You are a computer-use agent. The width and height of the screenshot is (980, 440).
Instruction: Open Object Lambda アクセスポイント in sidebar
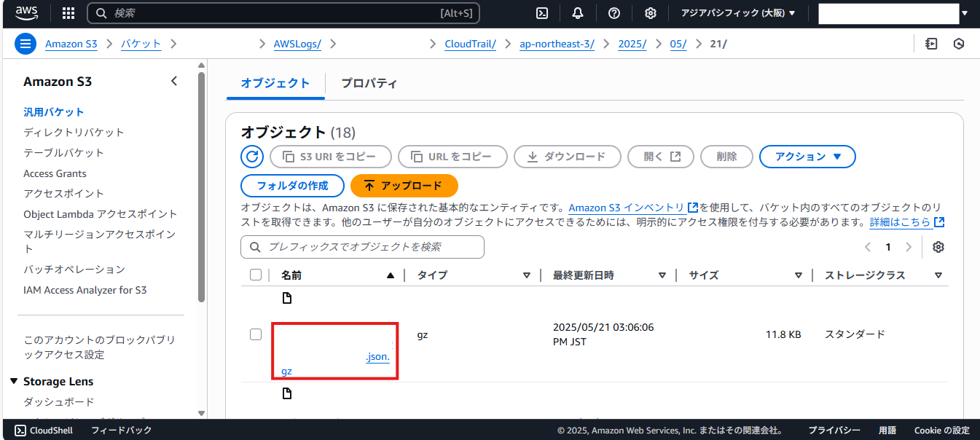[101, 213]
